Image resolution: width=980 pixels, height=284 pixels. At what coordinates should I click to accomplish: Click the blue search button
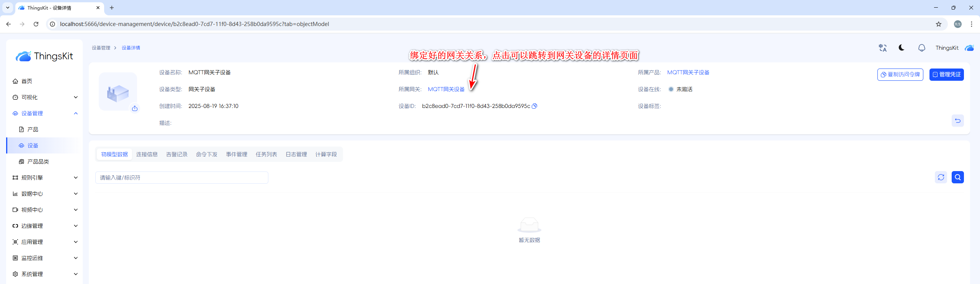click(957, 177)
